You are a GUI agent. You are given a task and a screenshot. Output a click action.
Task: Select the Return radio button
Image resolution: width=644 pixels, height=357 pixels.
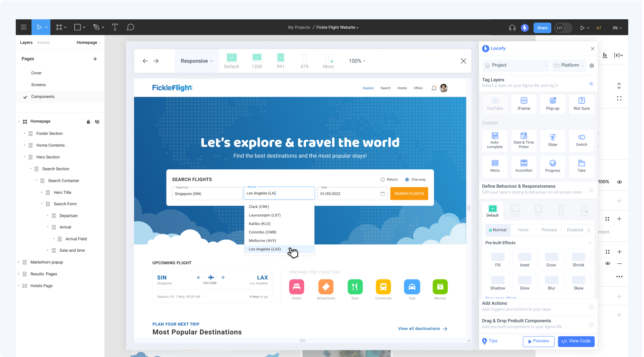pyautogui.click(x=383, y=179)
